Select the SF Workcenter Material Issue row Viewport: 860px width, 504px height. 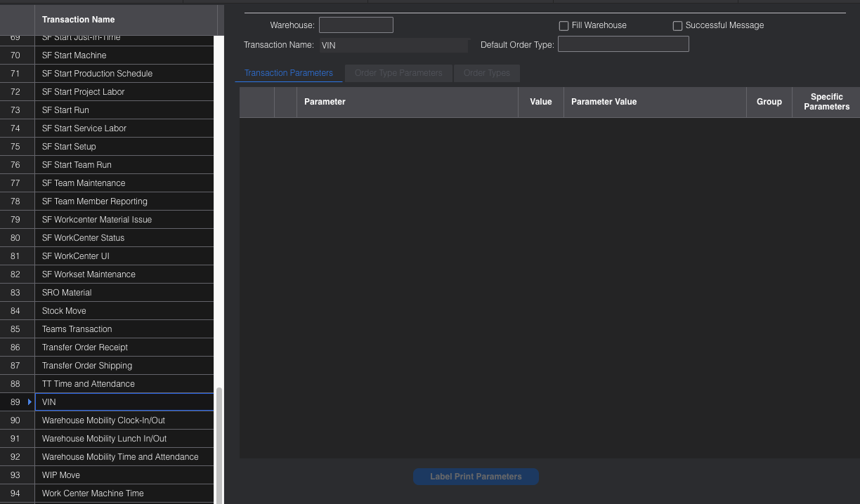tap(124, 220)
